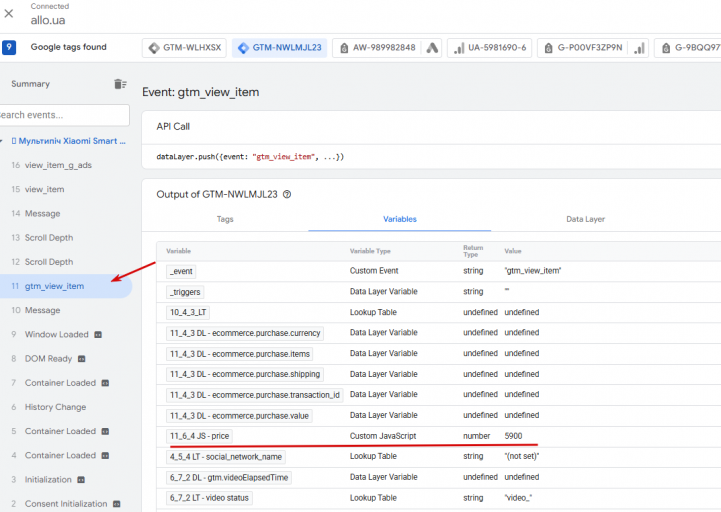Screen dimensions: 721x512
Task: Open the 11_6_4 JS - price variable
Action: pos(200,436)
